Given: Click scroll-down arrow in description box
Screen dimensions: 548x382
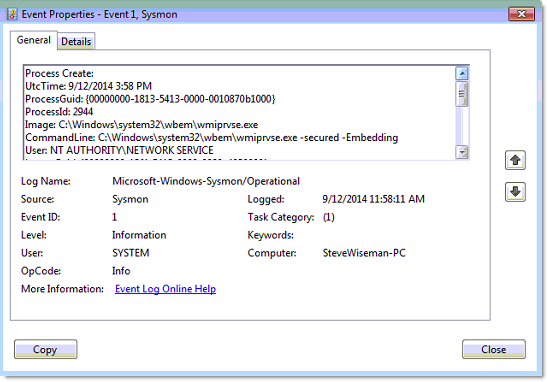Looking at the screenshot, I should pyautogui.click(x=462, y=152).
